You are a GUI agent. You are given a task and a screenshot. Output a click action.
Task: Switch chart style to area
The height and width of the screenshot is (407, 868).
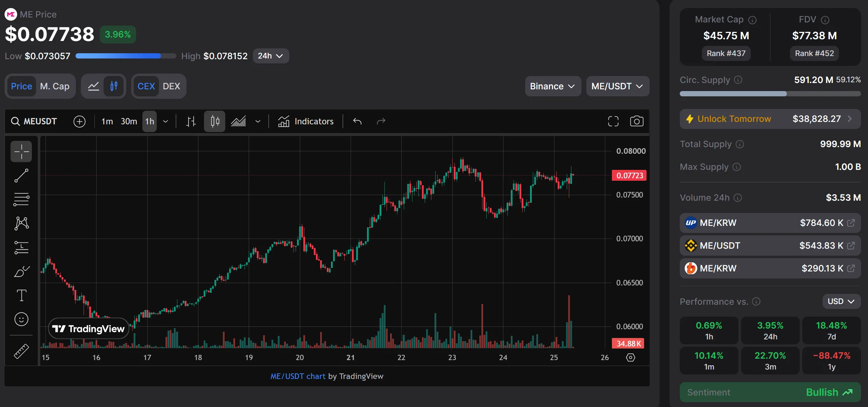(x=238, y=121)
